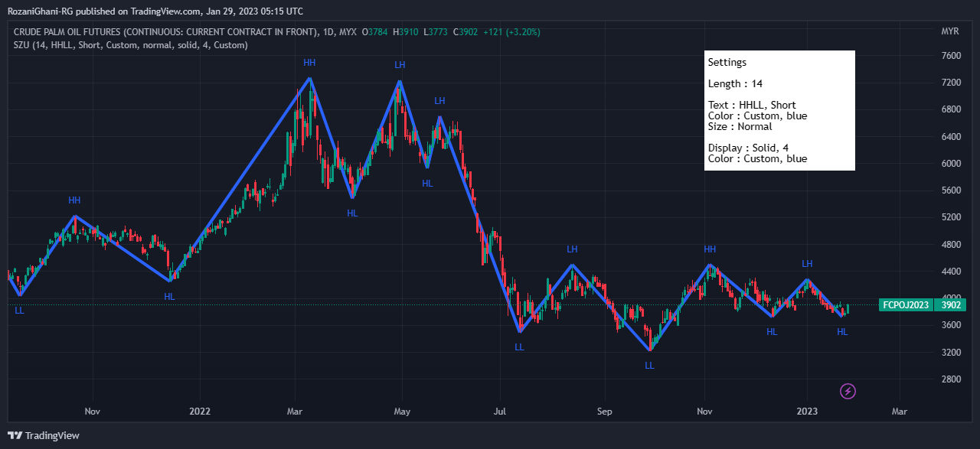Screen dimensions: 980x449
Task: Click the 'Text : HHLL, Short' settings line
Action: pyautogui.click(x=751, y=105)
